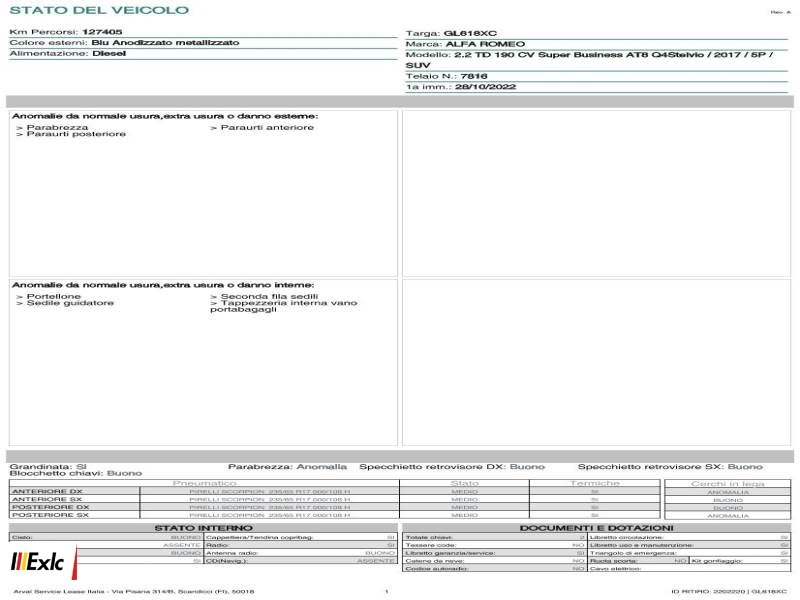Image resolution: width=800 pixels, height=600 pixels.
Task: Click the Targa value GL618XC
Action: [470, 33]
